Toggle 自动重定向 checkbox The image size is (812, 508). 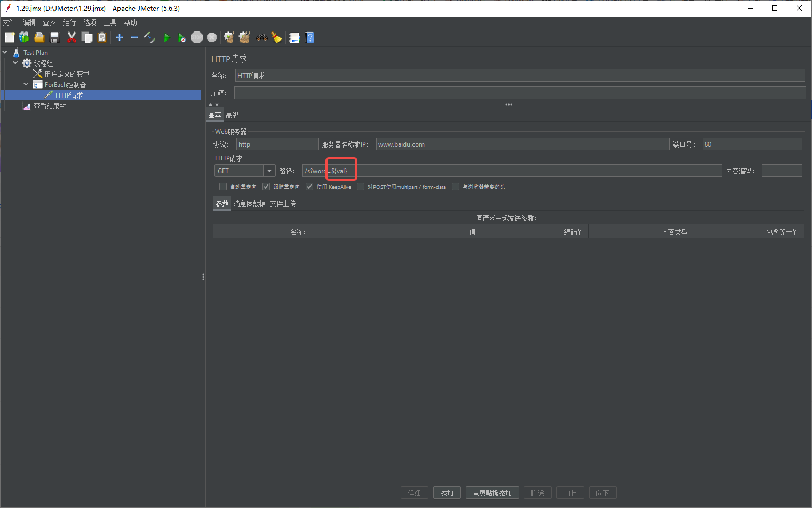pyautogui.click(x=223, y=187)
